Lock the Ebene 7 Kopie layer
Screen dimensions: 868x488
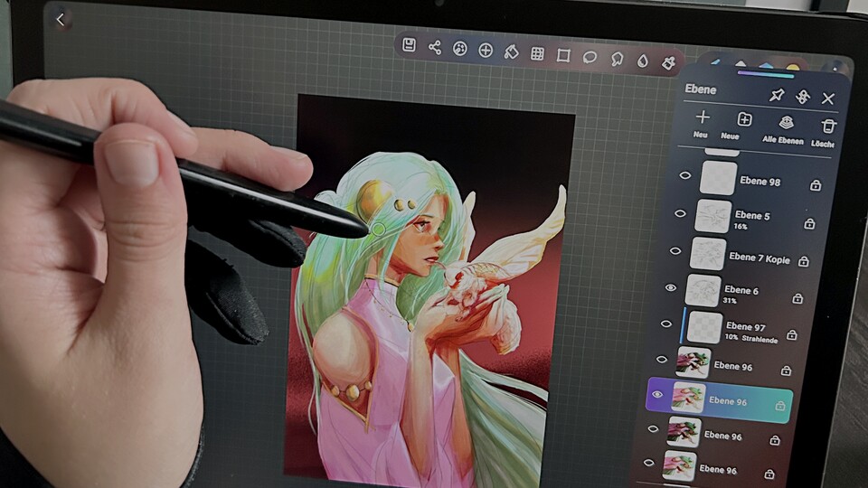tap(804, 261)
